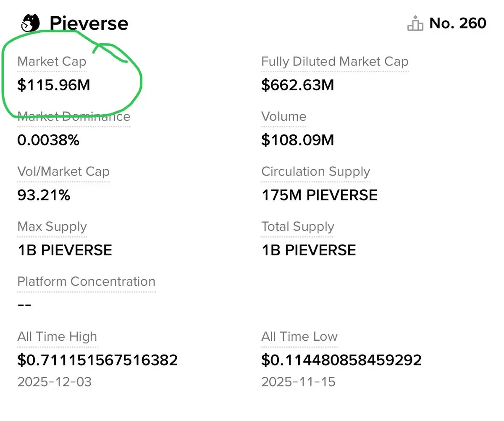The image size is (504, 421).
Task: Click the all time high price value
Action: coord(97,360)
